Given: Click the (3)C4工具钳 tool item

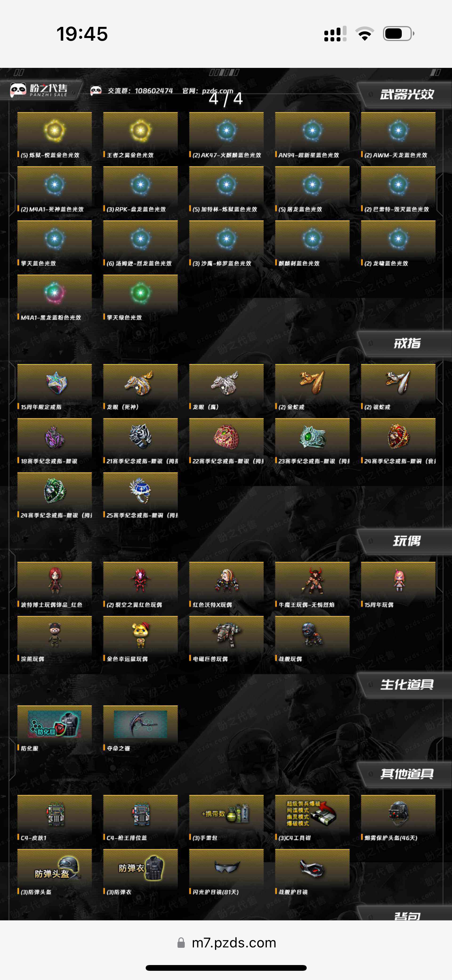Looking at the screenshot, I should (312, 814).
